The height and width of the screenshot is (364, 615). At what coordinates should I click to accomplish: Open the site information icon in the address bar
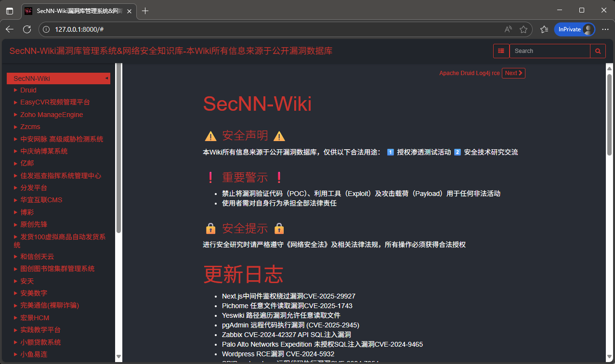[46, 29]
